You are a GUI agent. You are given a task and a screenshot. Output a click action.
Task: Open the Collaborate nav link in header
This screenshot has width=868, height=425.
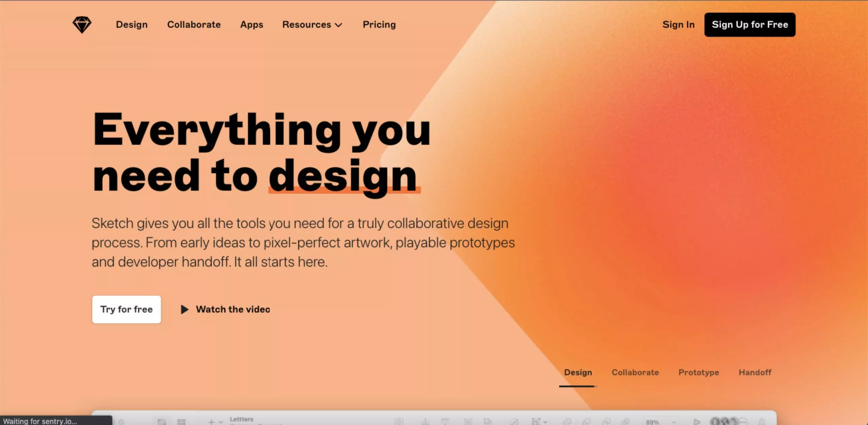194,25
